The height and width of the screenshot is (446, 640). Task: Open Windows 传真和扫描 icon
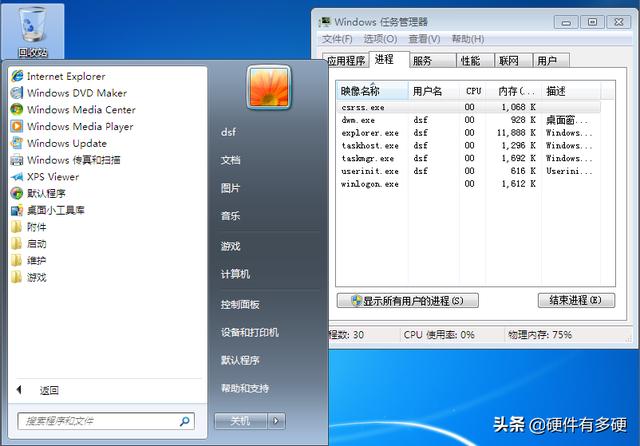pyautogui.click(x=17, y=160)
